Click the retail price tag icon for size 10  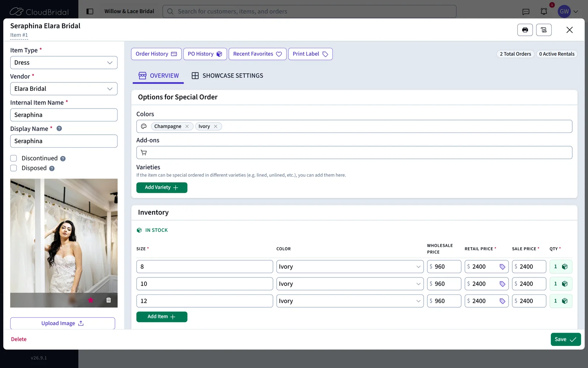[x=502, y=284]
